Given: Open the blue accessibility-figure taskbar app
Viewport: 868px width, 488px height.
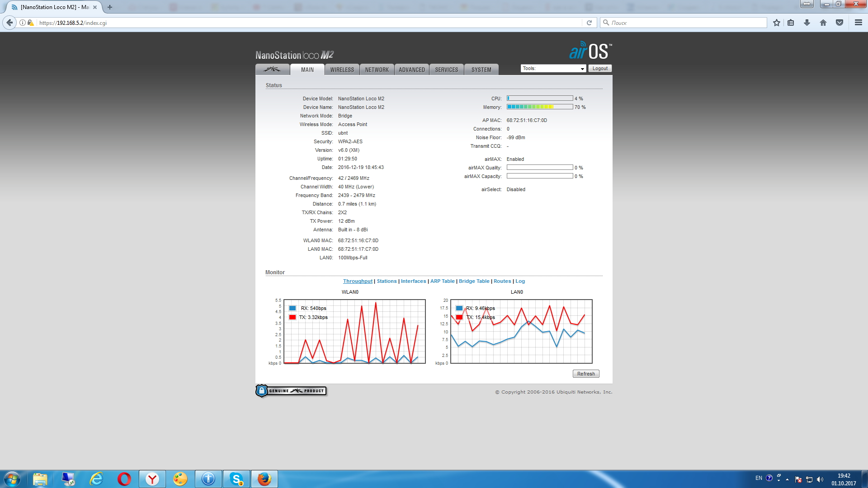Looking at the screenshot, I should tap(208, 479).
